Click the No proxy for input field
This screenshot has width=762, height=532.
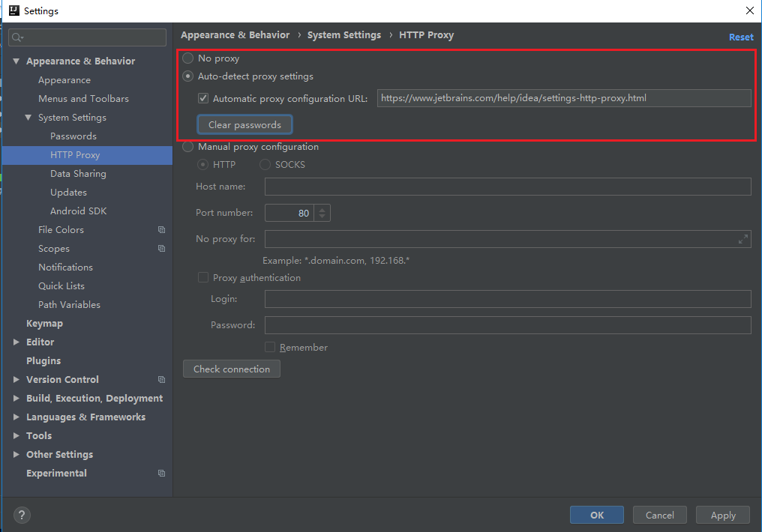point(508,239)
